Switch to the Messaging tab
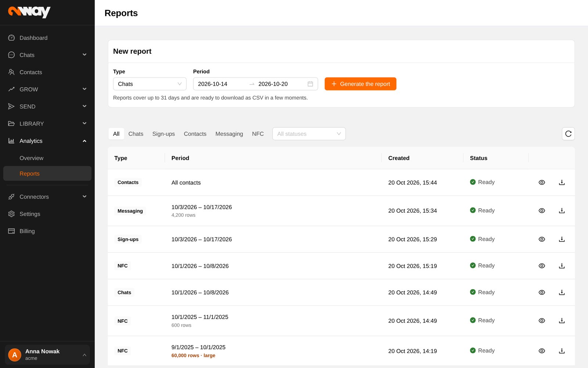Viewport: 588px width, 368px height. [x=229, y=134]
